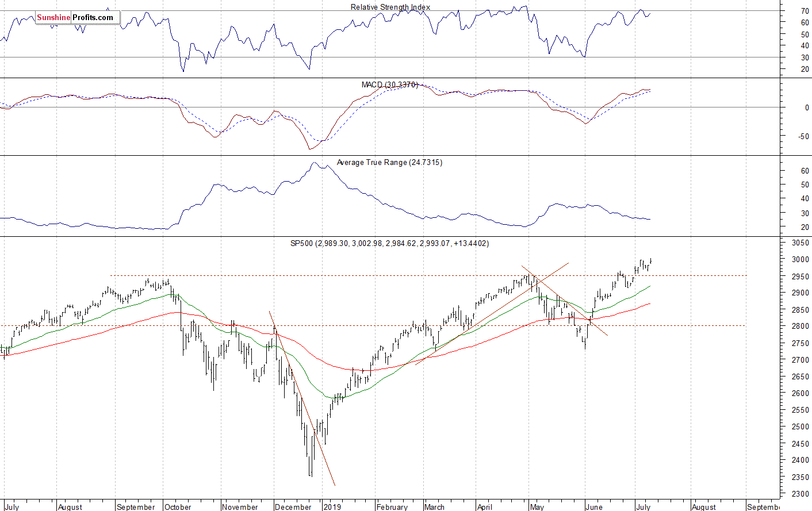
Task: Click the 2800 price scale value
Action: 800,326
